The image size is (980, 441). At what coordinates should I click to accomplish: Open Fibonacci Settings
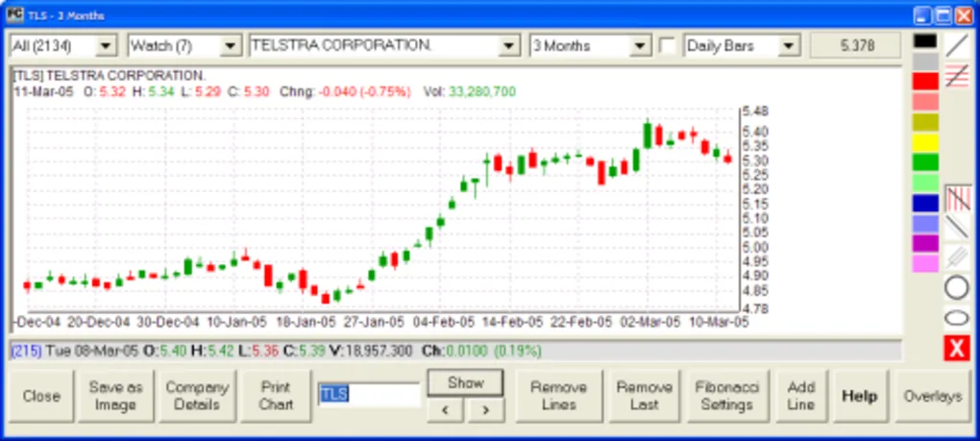pyautogui.click(x=727, y=396)
